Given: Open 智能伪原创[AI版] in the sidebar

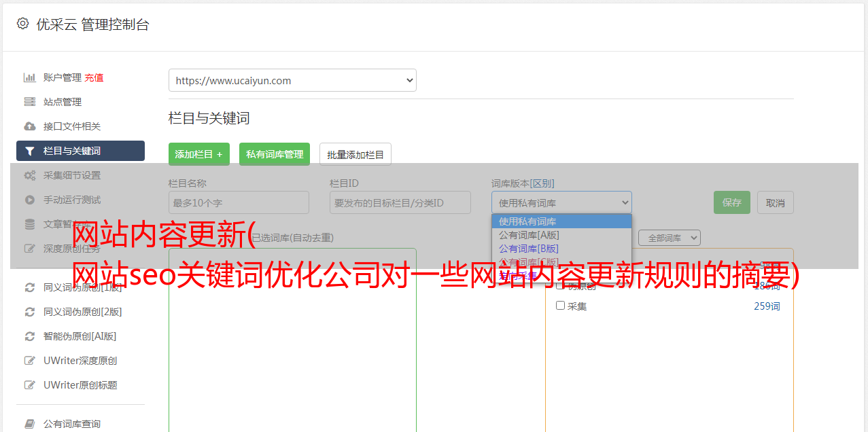Looking at the screenshot, I should click(80, 336).
